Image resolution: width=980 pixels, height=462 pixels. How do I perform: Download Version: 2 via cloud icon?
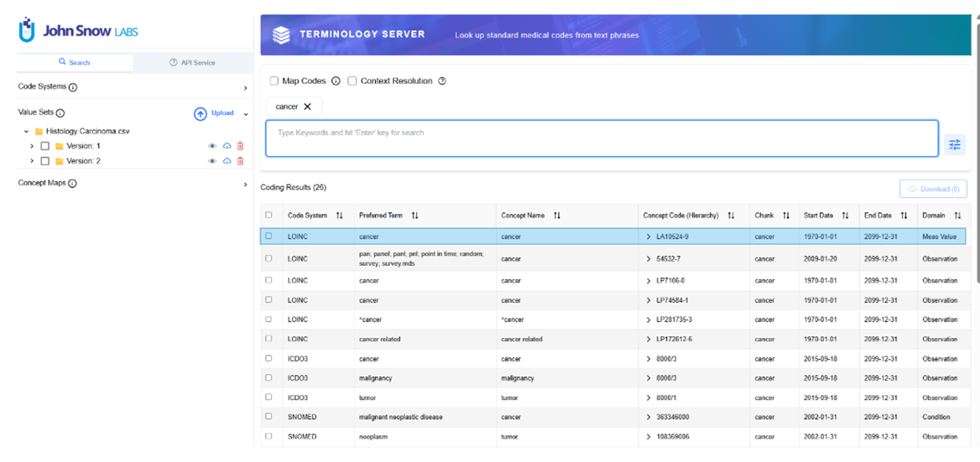click(227, 161)
